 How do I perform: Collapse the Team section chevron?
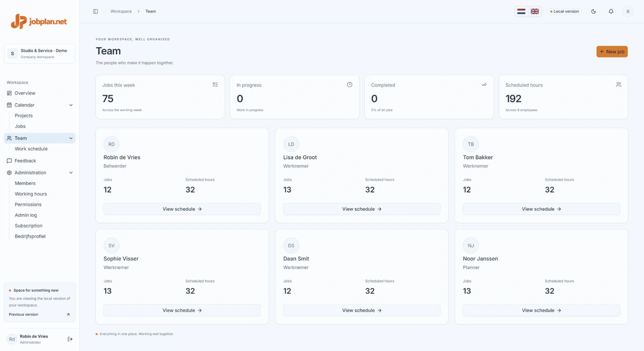tap(71, 138)
